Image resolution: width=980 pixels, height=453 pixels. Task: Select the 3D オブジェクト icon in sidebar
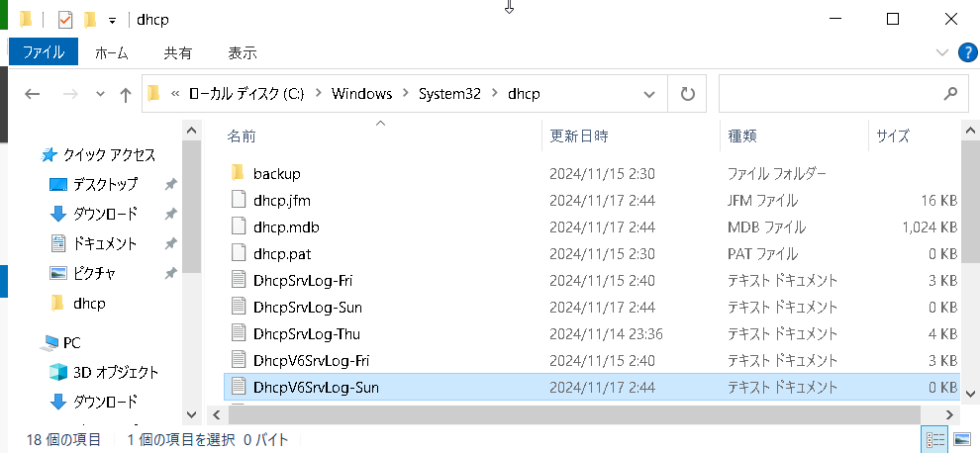coord(57,373)
